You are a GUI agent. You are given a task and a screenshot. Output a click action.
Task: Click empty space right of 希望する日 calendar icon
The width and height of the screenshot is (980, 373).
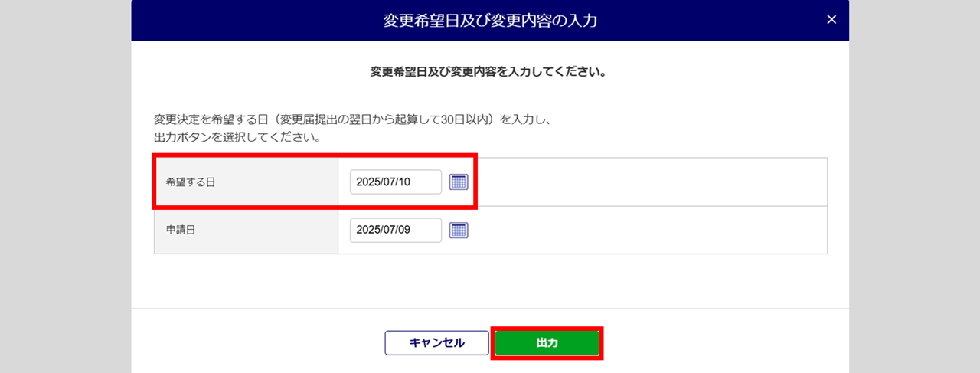click(x=651, y=182)
